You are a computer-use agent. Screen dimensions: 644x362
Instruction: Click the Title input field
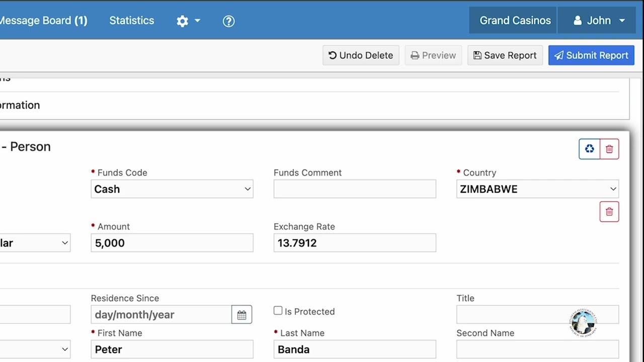pos(537,315)
